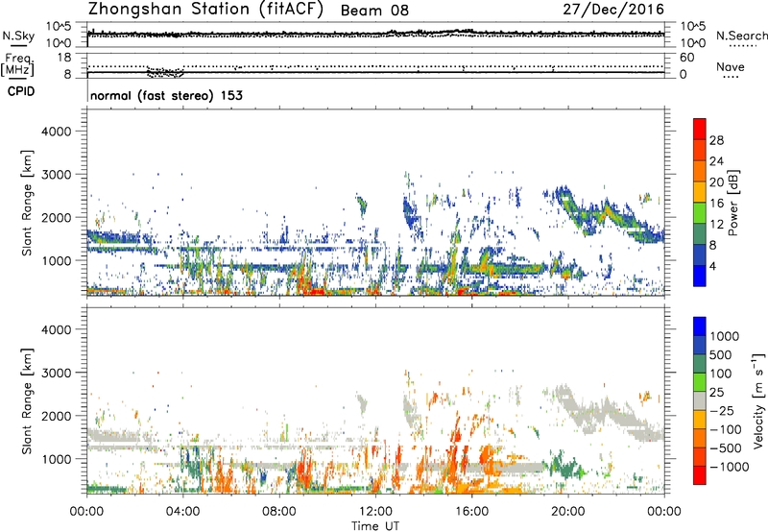The width and height of the screenshot is (768, 532).
Task: Click the Freq. [MHz] axis label
Action: tap(17, 64)
